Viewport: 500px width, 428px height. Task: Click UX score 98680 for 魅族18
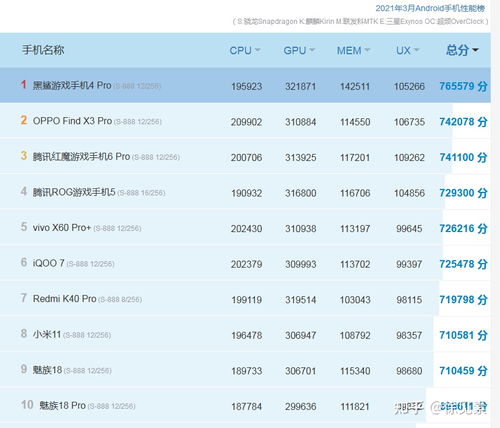409,371
